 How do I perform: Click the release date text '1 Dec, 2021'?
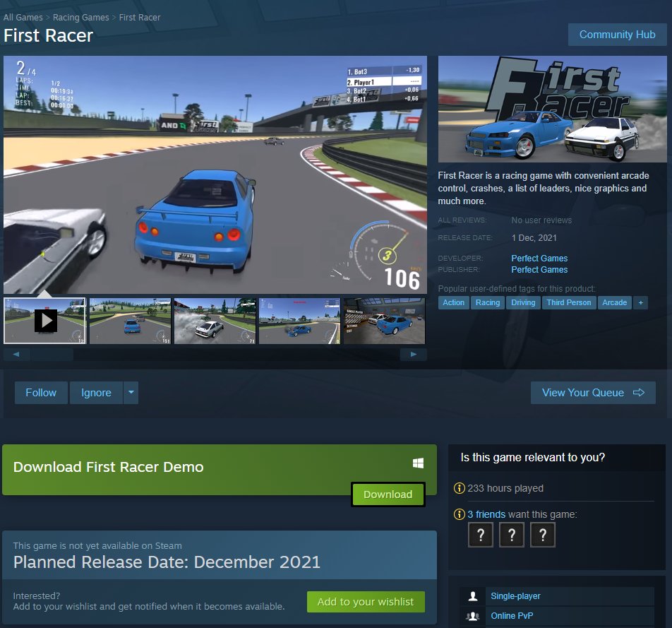point(534,237)
